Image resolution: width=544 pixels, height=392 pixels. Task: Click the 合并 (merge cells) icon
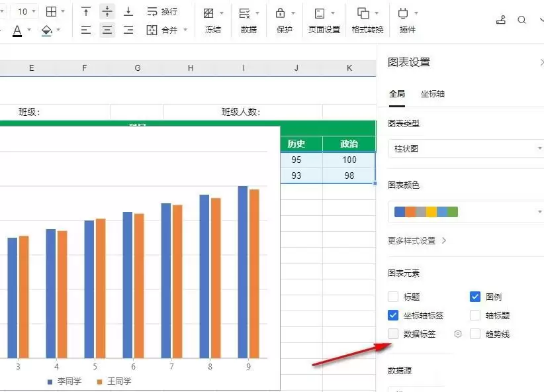coord(152,30)
